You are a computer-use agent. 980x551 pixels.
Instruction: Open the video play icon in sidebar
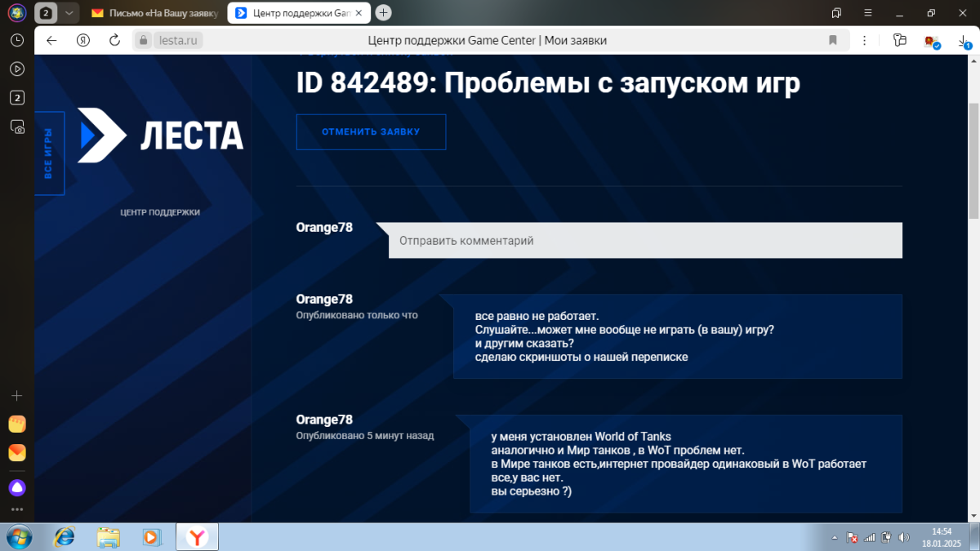coord(17,69)
